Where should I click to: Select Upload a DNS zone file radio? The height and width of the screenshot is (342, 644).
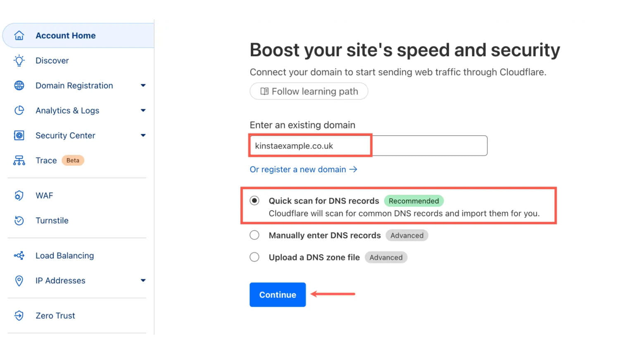[x=254, y=257]
